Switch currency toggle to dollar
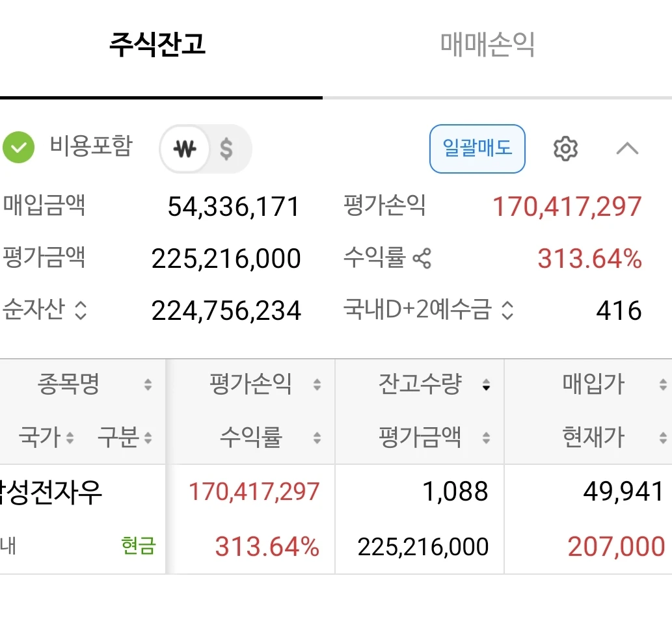 pos(226,149)
